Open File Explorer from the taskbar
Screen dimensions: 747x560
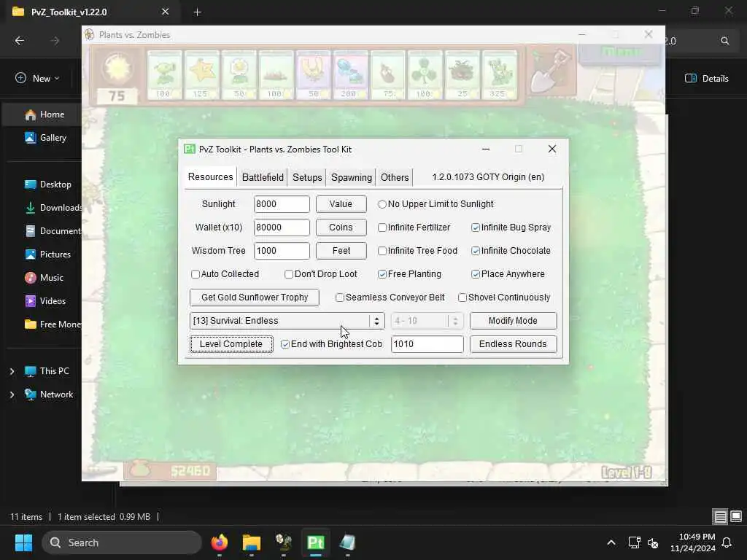[x=252, y=542]
